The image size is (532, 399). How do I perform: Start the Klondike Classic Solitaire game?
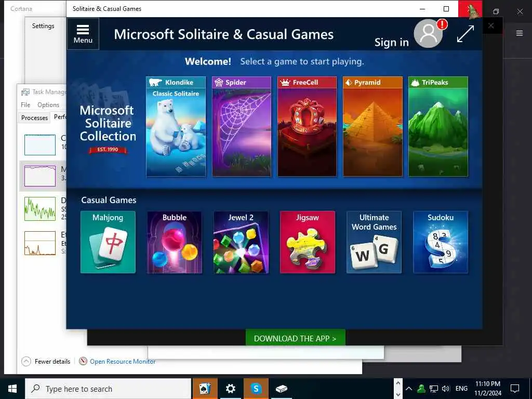[x=176, y=127]
